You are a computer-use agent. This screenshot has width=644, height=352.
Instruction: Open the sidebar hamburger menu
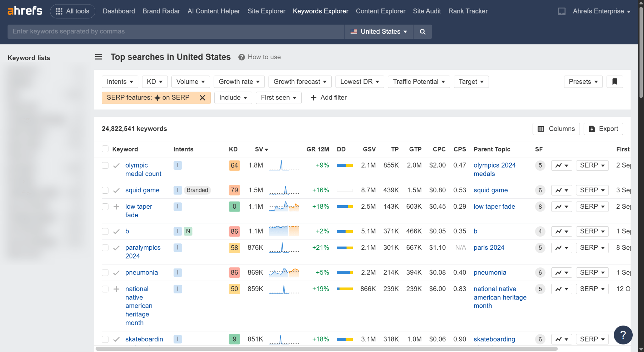point(98,57)
